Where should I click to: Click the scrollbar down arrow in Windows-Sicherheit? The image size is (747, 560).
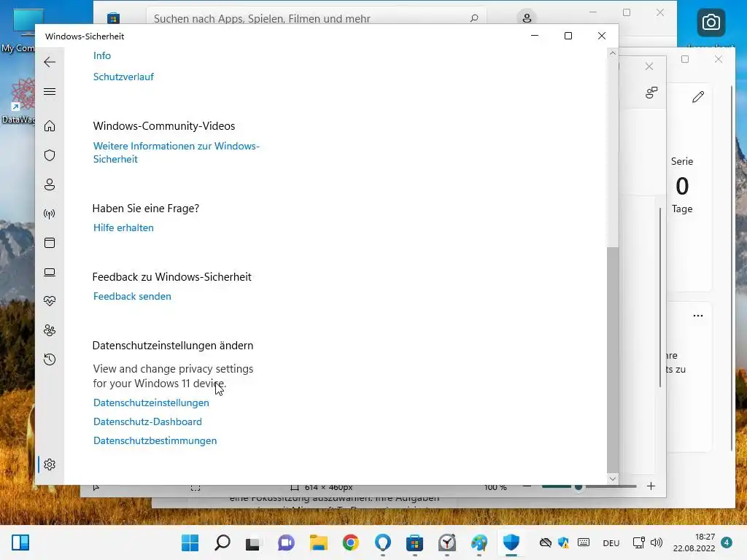[x=613, y=479]
